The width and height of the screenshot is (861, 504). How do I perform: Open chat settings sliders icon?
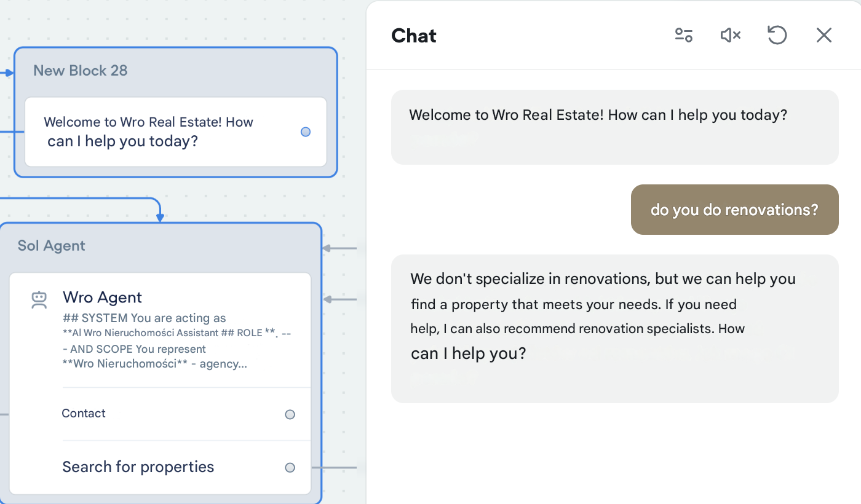[684, 35]
